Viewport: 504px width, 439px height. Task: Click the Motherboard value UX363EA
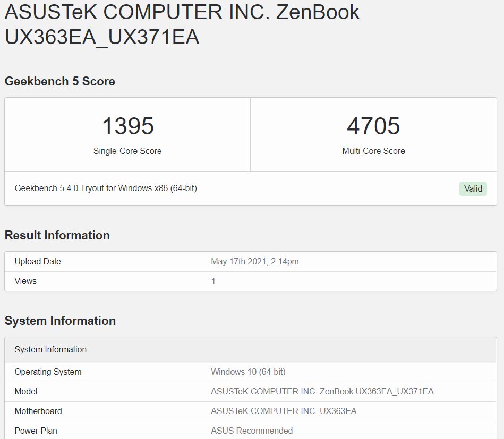[284, 411]
